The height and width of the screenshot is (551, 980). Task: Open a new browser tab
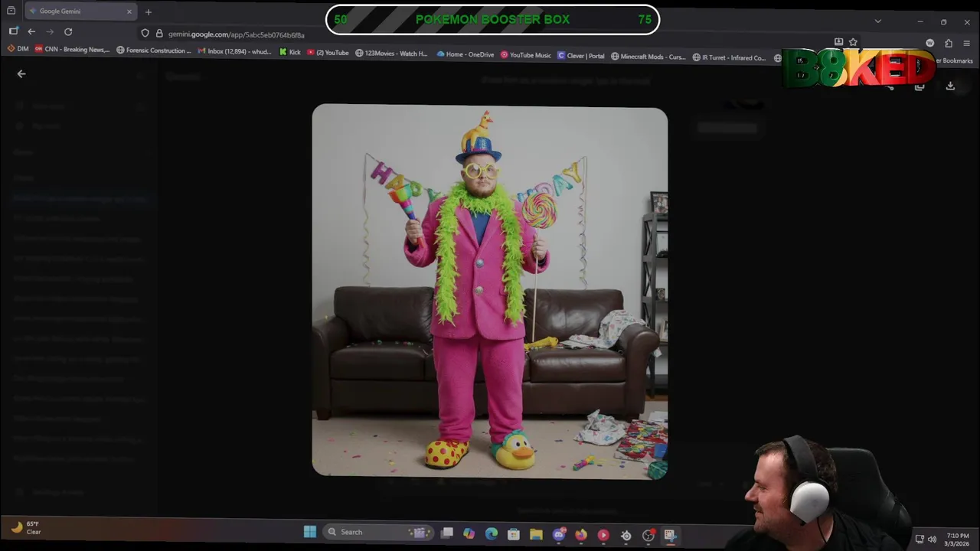click(x=149, y=11)
